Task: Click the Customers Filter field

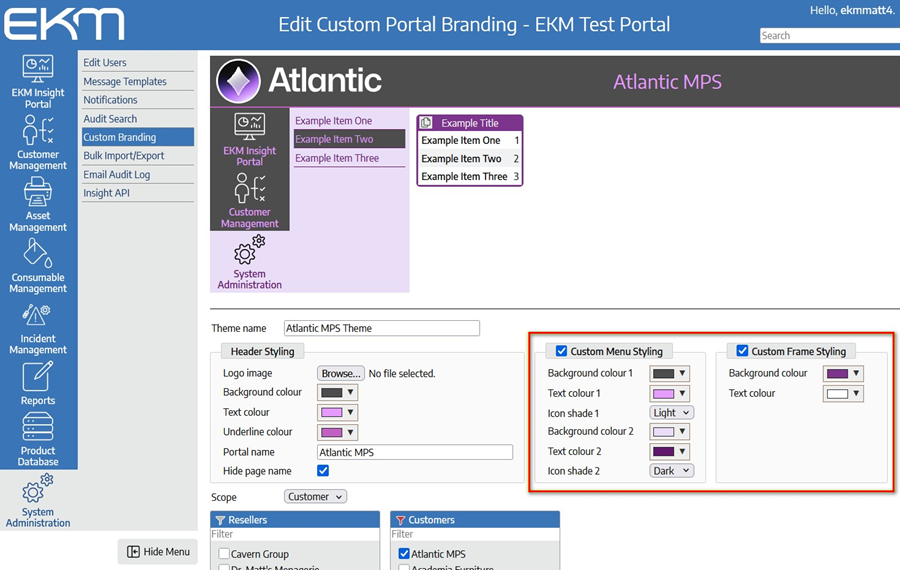Action: (475, 534)
